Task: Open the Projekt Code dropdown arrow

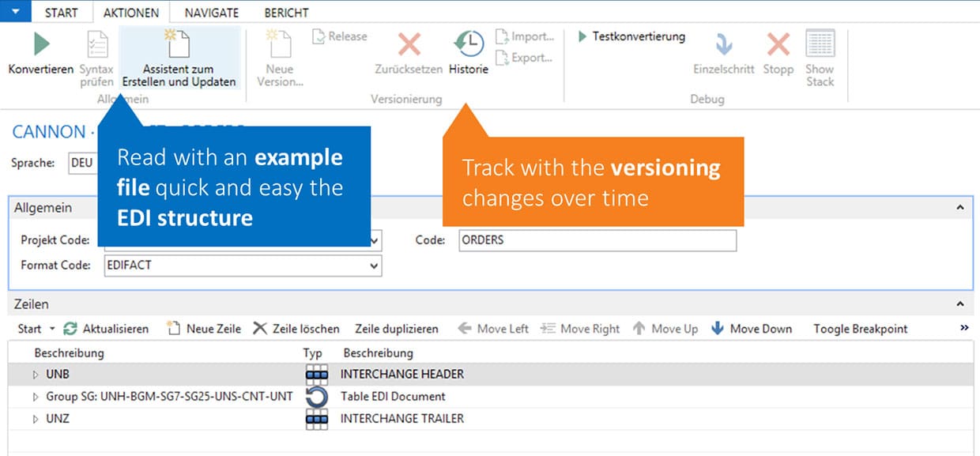Action: point(375,240)
